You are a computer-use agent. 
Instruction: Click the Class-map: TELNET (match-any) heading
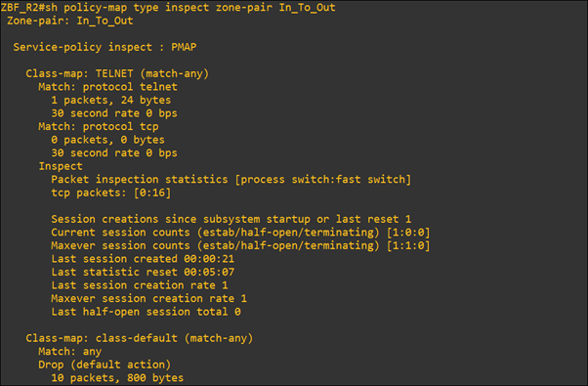(117, 73)
